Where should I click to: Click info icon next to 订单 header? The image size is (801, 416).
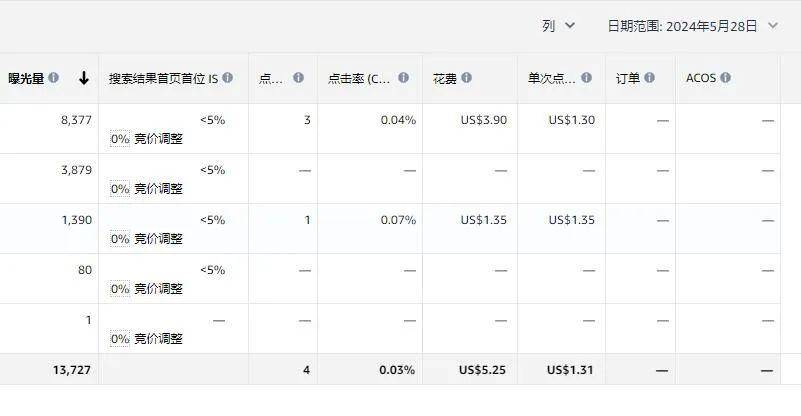tap(649, 78)
